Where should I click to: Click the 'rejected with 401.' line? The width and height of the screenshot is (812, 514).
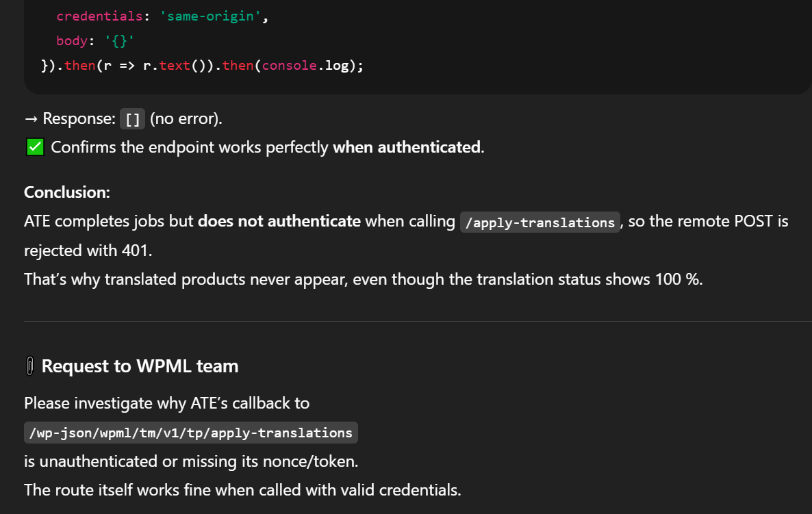click(x=88, y=250)
